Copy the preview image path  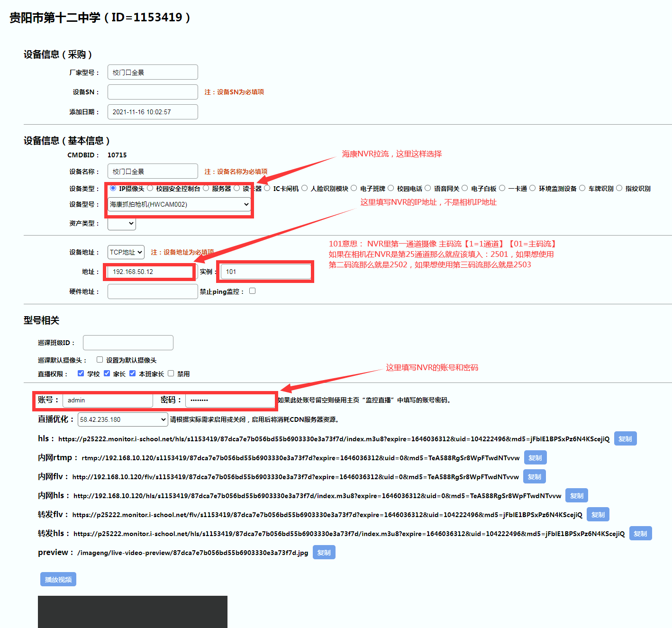[x=324, y=553]
